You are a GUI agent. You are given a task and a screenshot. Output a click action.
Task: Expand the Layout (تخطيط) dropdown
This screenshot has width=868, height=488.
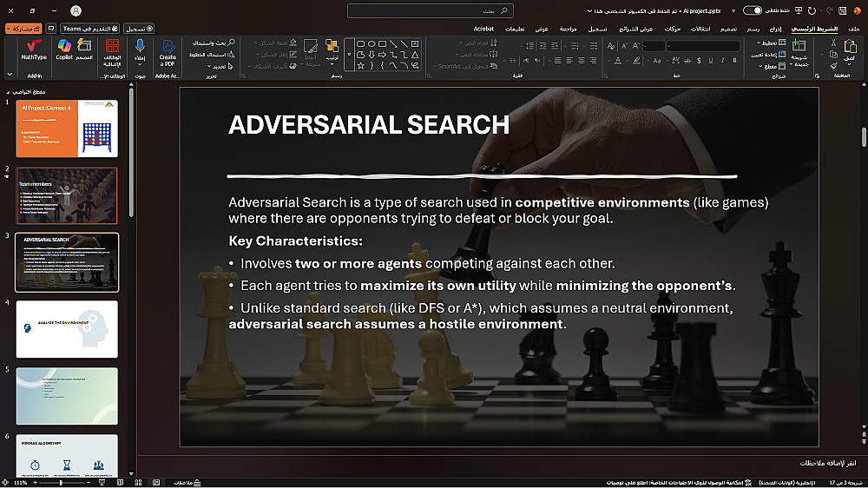point(772,43)
